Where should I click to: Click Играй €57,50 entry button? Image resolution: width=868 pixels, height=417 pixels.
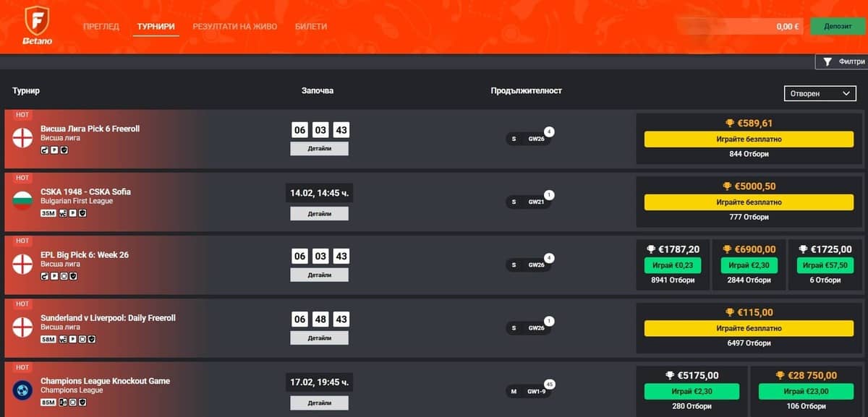click(x=825, y=265)
